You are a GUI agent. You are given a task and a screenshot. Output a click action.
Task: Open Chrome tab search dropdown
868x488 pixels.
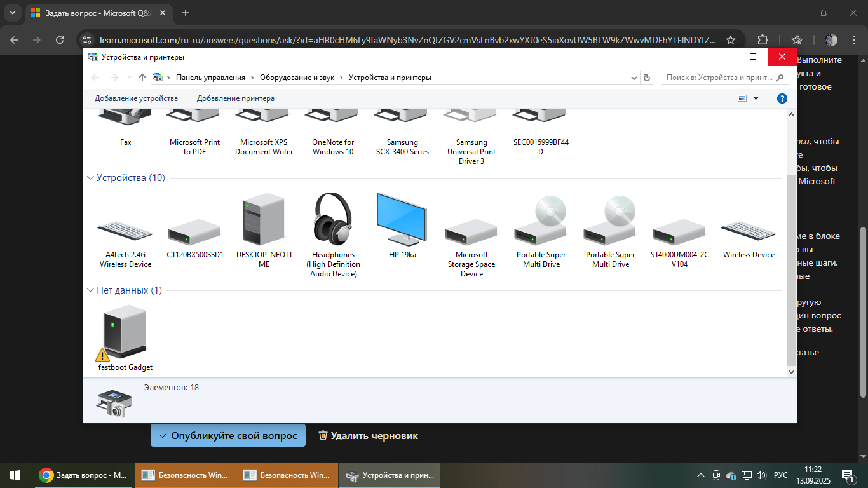point(12,13)
